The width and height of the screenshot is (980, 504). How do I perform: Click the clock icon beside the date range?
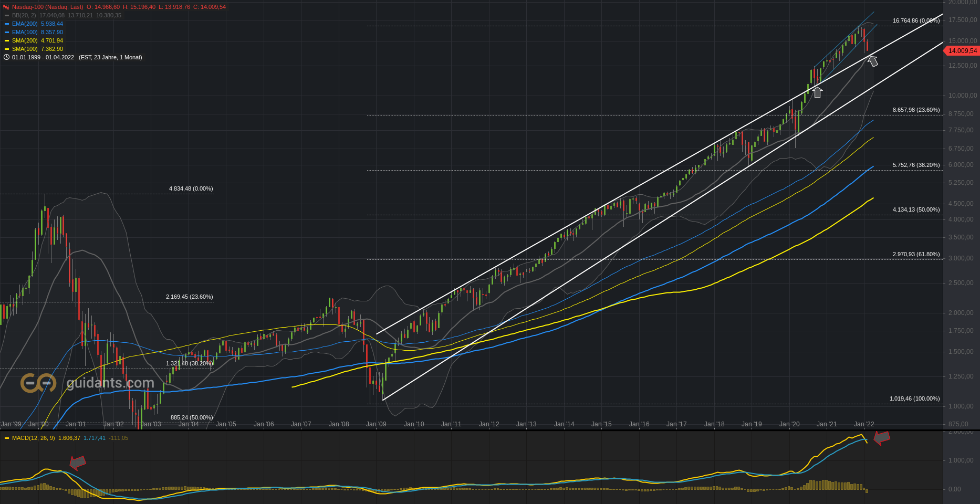(x=7, y=57)
